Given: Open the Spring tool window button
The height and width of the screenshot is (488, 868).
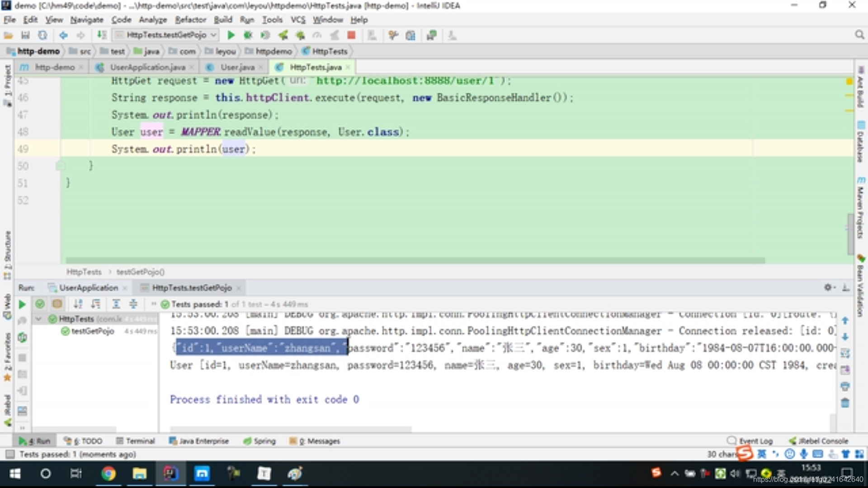Looking at the screenshot, I should [x=259, y=441].
